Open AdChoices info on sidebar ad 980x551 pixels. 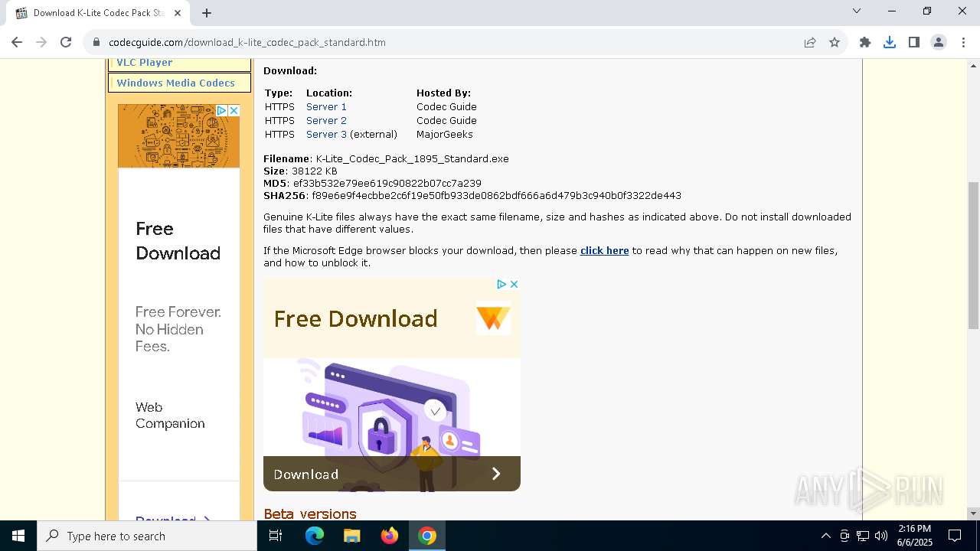[x=221, y=111]
